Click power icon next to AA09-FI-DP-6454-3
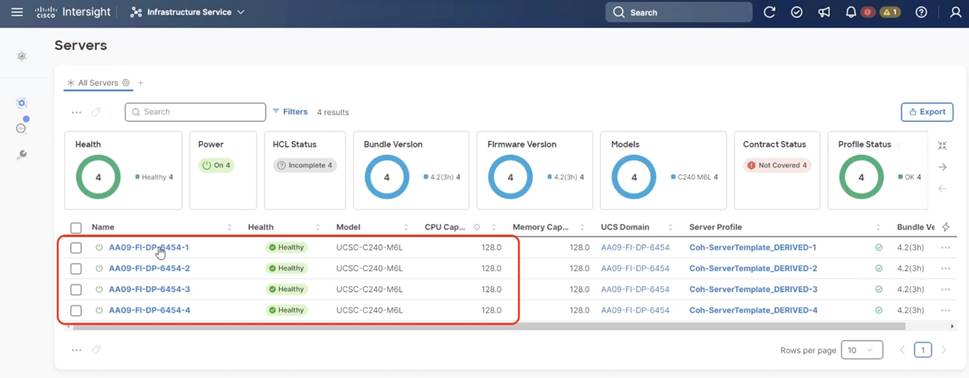969x378 pixels. click(x=99, y=290)
